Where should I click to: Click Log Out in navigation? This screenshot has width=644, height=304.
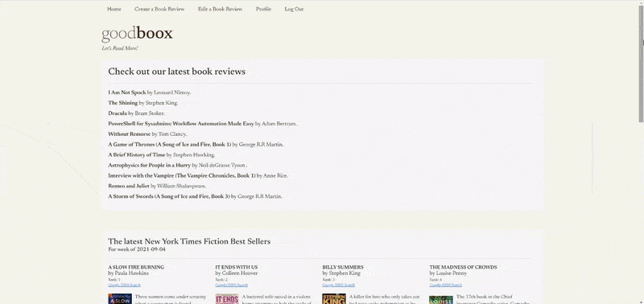click(x=294, y=9)
